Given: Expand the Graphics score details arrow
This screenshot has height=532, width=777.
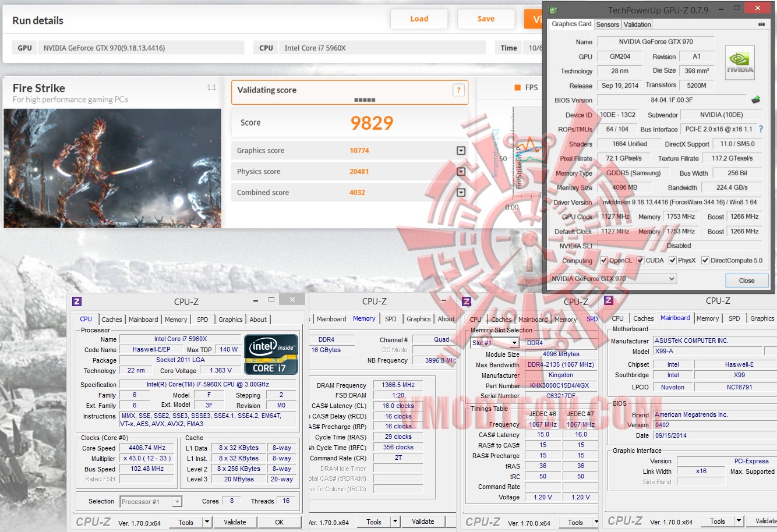Looking at the screenshot, I should pyautogui.click(x=461, y=151).
